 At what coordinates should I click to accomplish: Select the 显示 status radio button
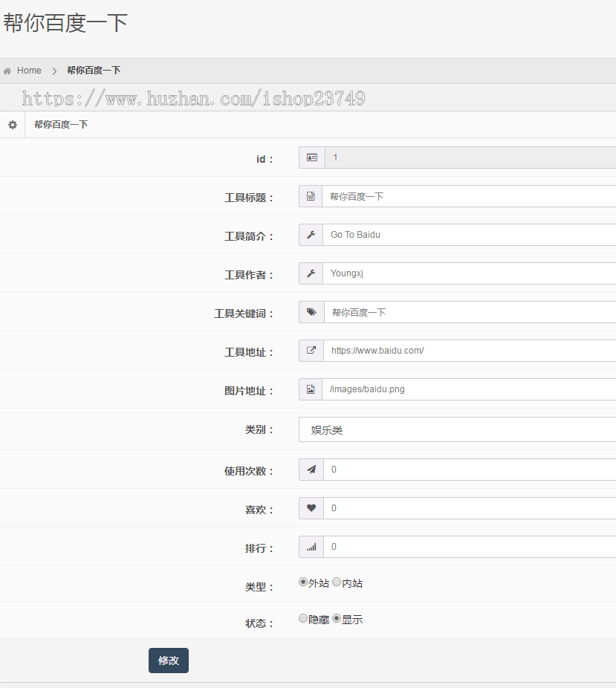coord(337,618)
